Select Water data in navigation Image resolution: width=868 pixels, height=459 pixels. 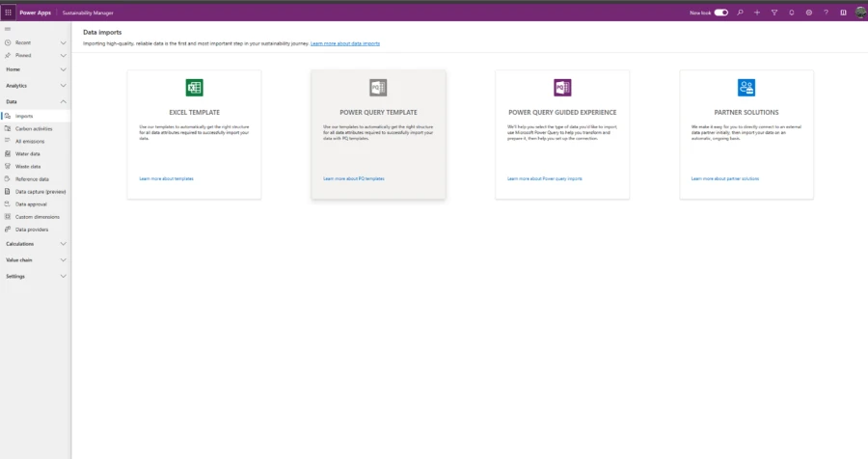[28, 153]
